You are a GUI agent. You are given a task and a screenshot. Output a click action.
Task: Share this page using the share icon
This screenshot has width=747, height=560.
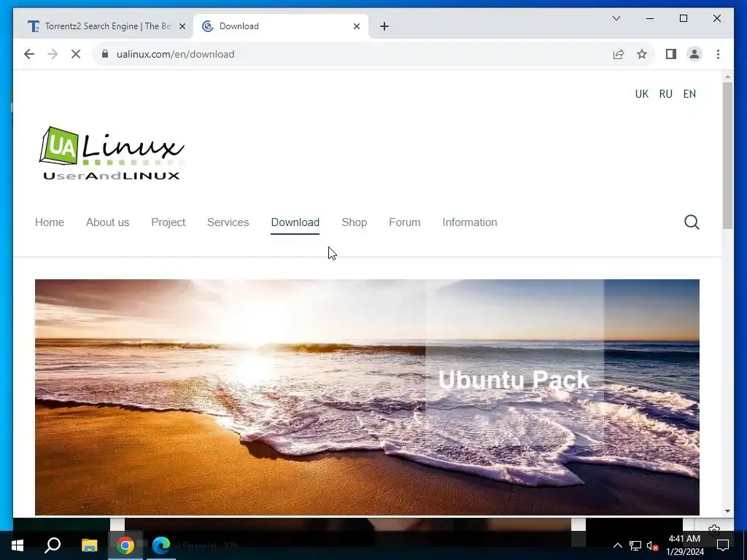[619, 54]
